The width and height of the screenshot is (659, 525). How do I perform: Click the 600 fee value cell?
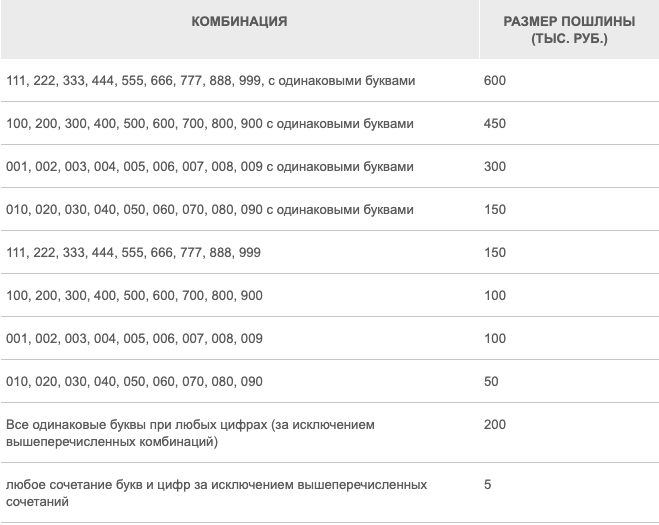[495, 80]
